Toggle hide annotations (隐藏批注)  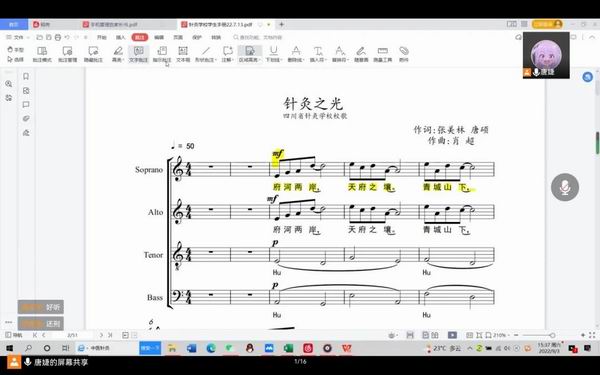pos(93,54)
